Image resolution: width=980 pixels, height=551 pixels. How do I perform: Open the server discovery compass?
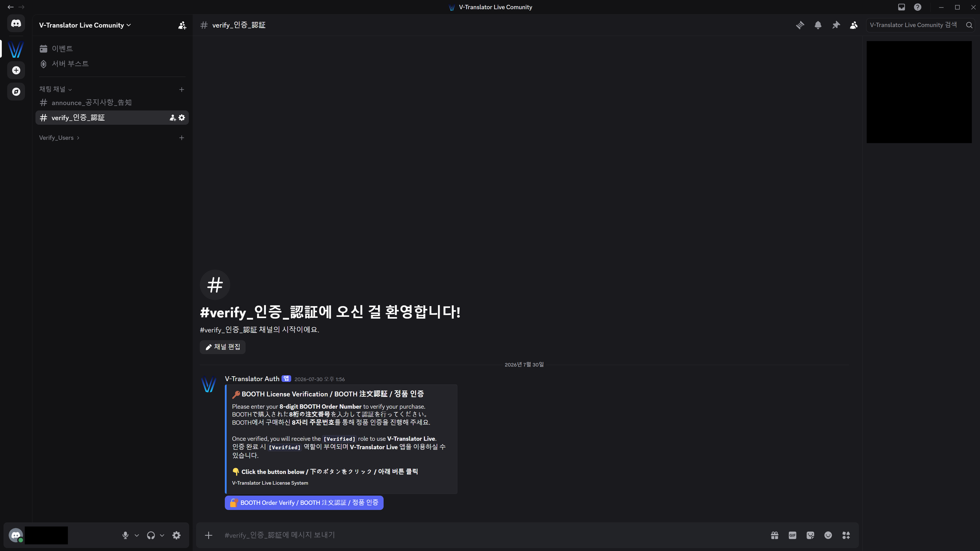(x=16, y=92)
